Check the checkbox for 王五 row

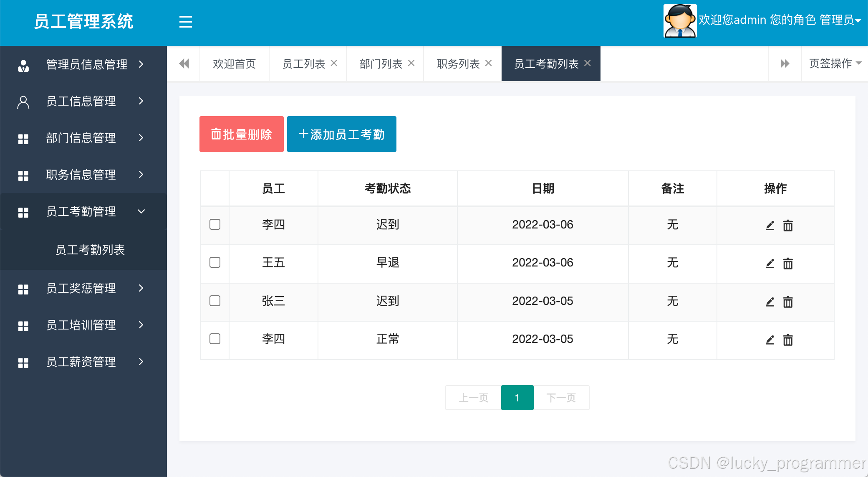click(x=215, y=263)
